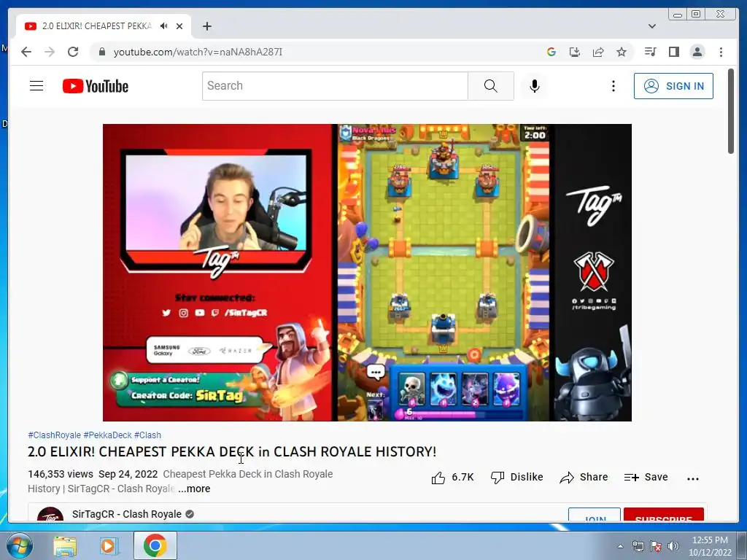Screen dimensions: 747x560
Task: Open the system volume tray icon
Action: coord(673,546)
